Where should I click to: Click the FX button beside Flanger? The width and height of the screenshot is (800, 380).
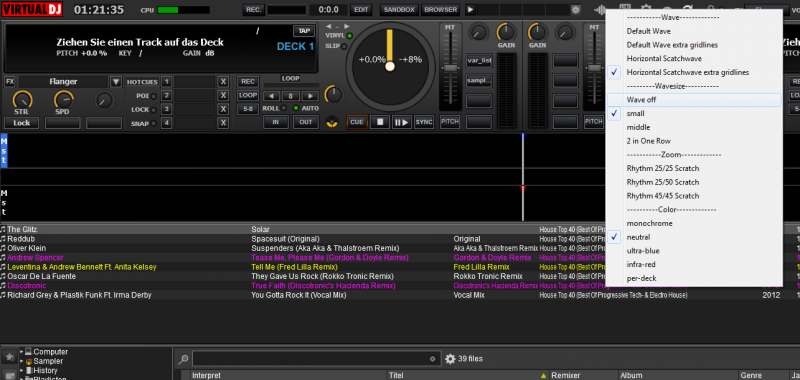click(x=10, y=82)
